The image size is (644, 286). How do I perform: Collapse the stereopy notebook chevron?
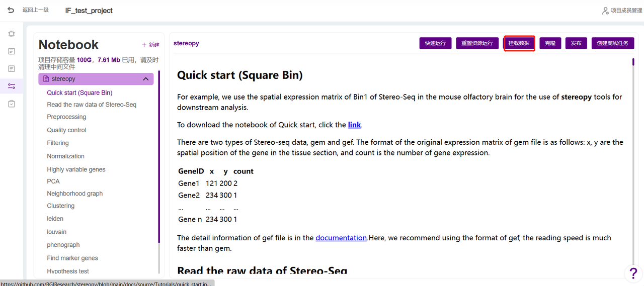click(x=146, y=79)
